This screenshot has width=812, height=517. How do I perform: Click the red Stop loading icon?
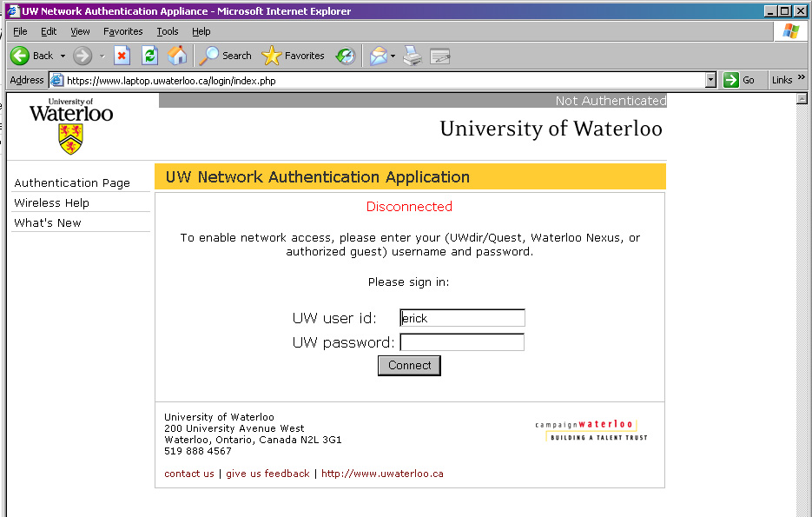[122, 56]
